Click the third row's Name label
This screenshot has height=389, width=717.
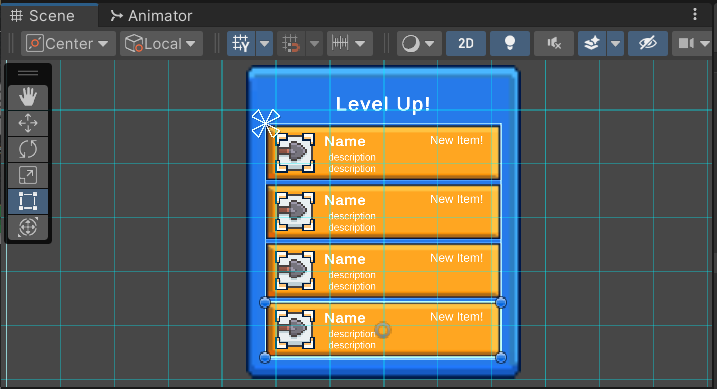coord(345,259)
